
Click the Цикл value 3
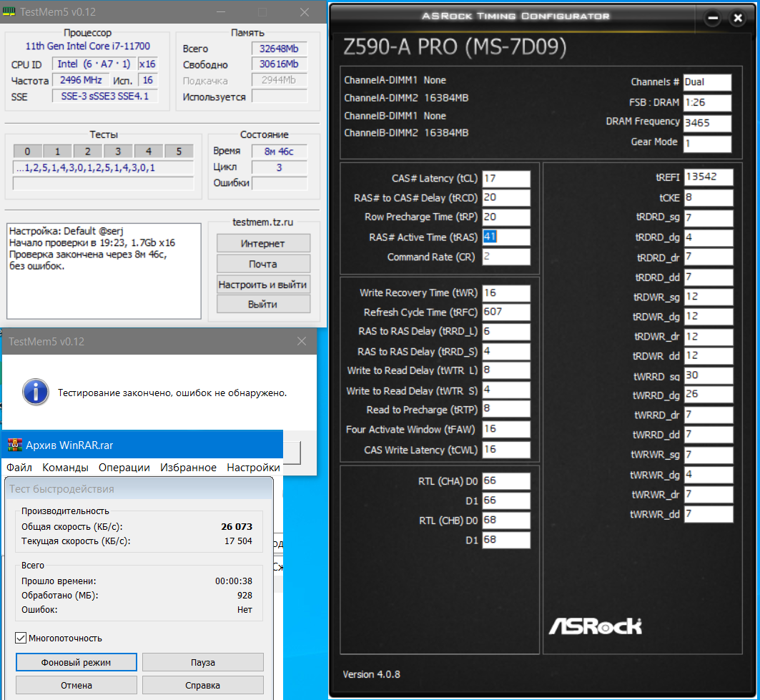click(279, 167)
